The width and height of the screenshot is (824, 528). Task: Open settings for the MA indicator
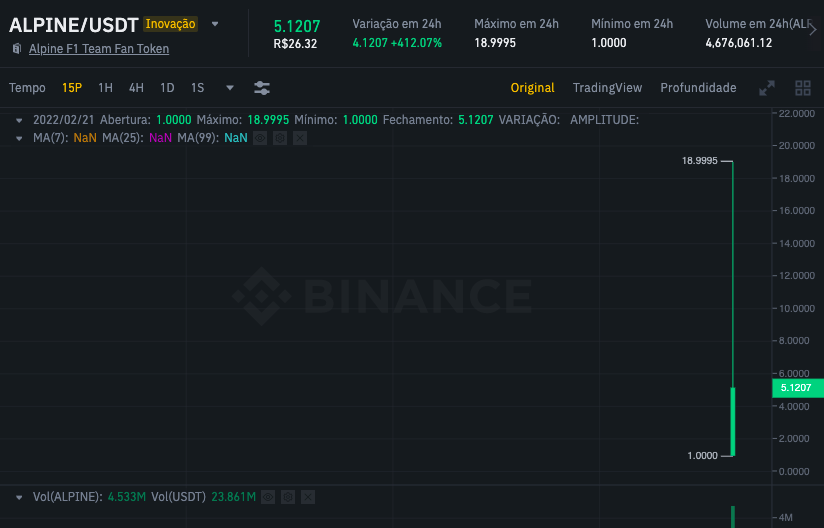tap(280, 138)
